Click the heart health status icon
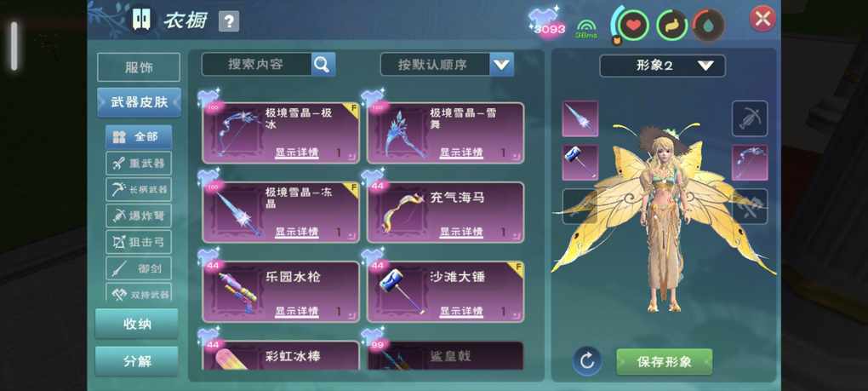868x391 pixels. click(633, 26)
